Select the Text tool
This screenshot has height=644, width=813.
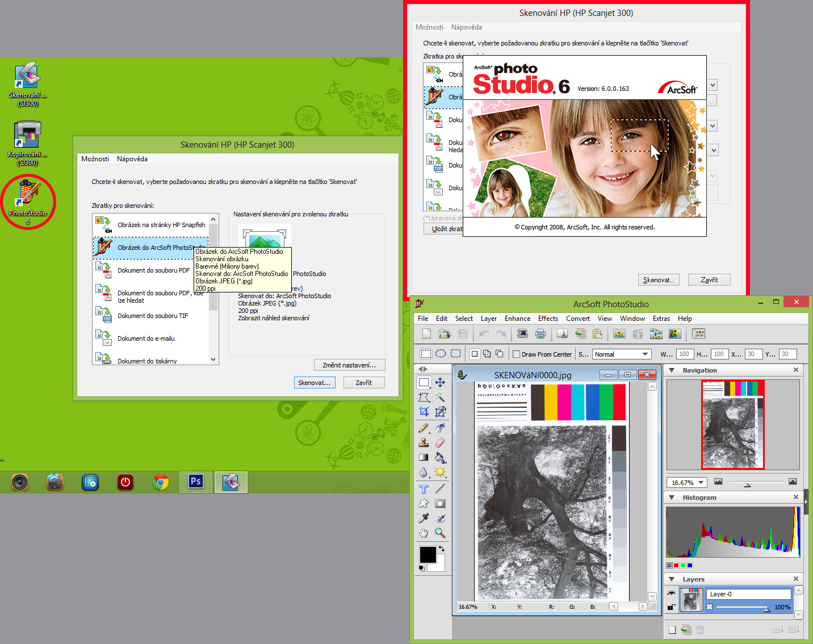tap(424, 488)
